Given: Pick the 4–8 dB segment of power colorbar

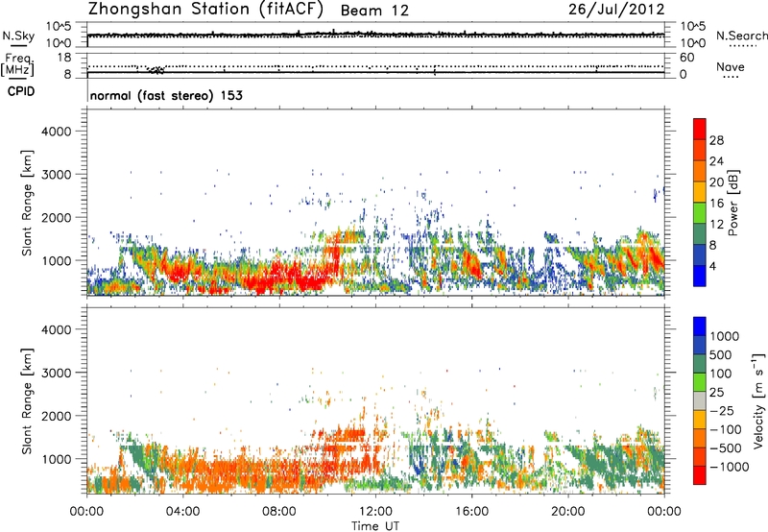Looking at the screenshot, I should 700,255.
